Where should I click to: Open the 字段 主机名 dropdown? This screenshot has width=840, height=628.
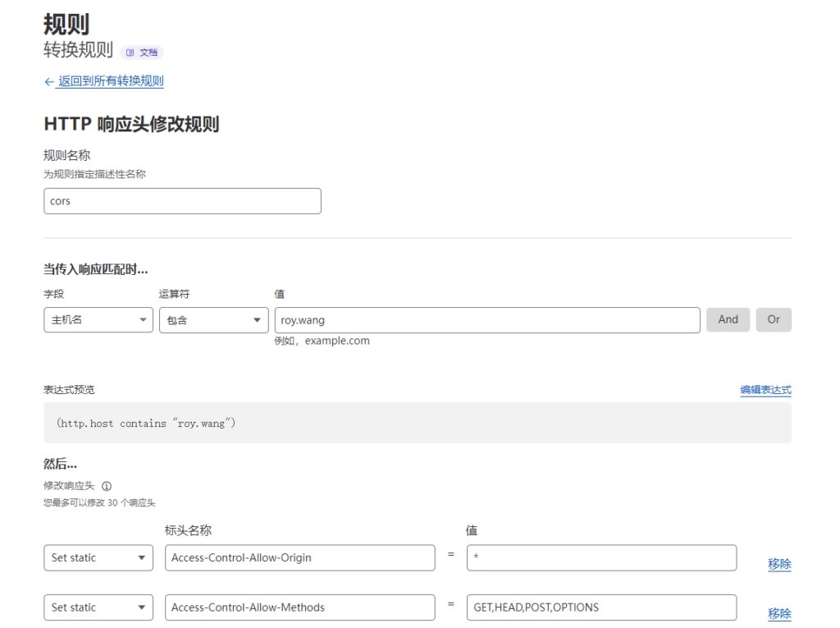pos(98,320)
